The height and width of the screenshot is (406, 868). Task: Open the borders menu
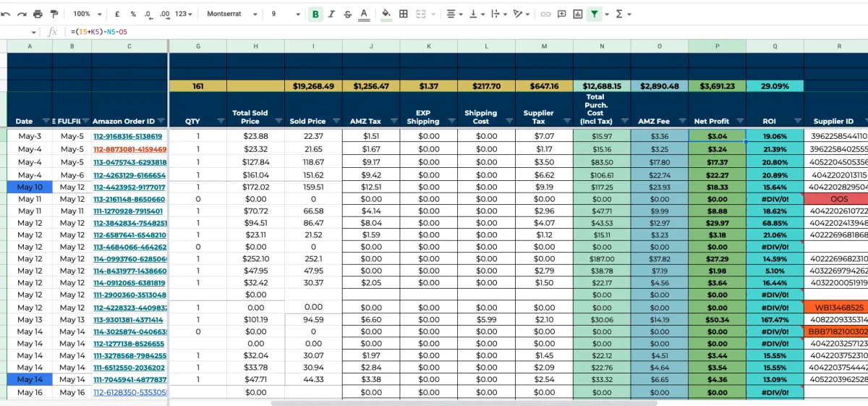point(404,14)
